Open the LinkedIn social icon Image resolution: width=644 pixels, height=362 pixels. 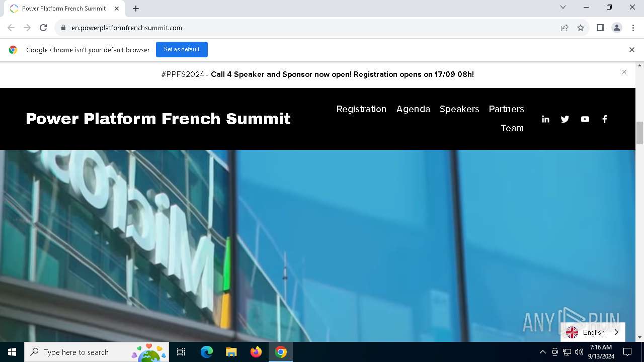545,119
